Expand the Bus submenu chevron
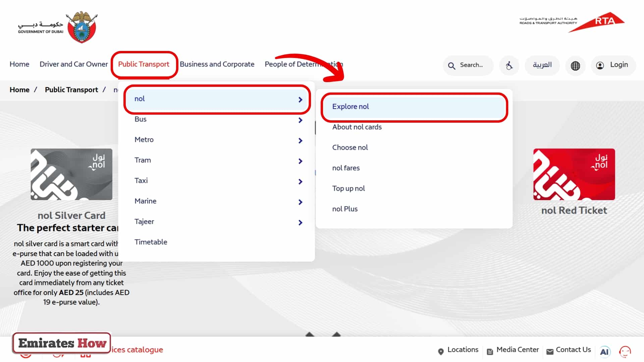The image size is (644, 362). 301,120
